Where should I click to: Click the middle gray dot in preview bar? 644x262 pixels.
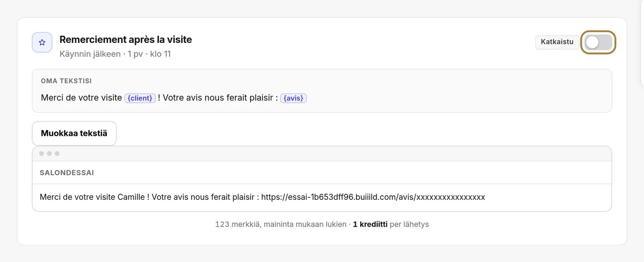(x=49, y=154)
